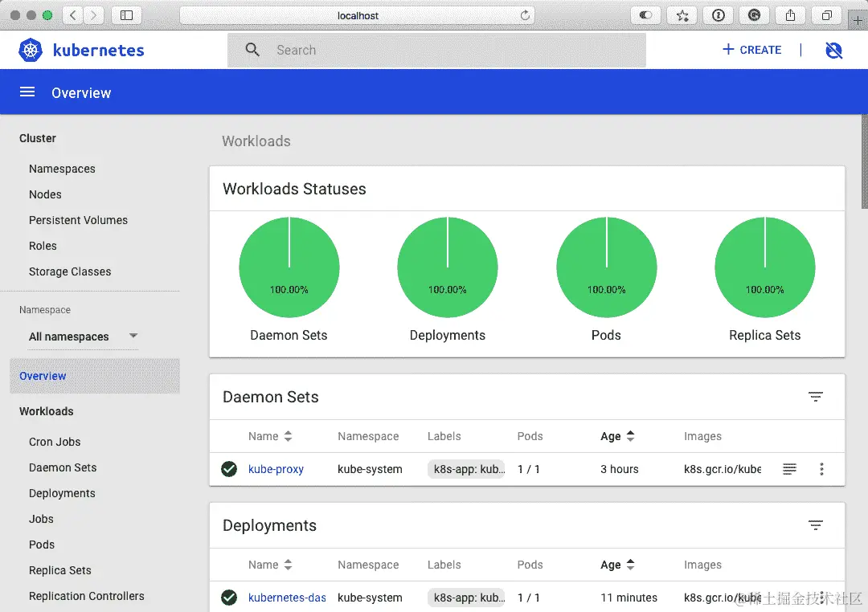Click kube-system namespace in kube-proxy row

(x=370, y=469)
